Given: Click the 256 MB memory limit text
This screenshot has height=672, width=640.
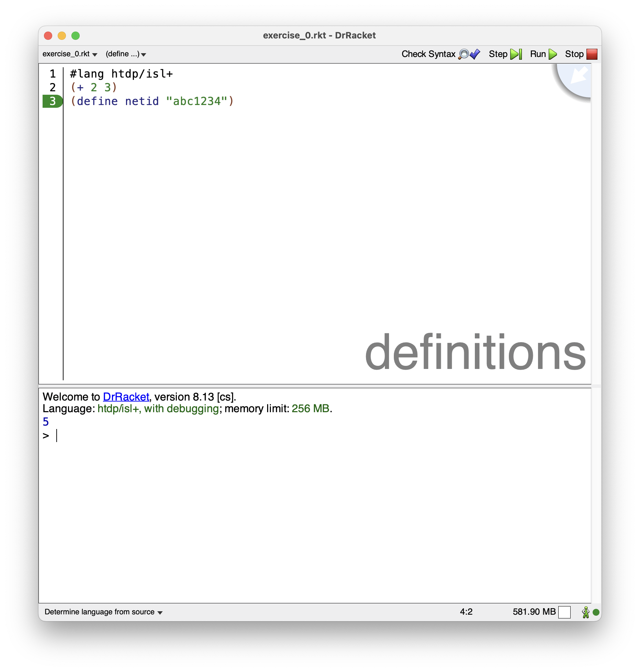Looking at the screenshot, I should (310, 409).
